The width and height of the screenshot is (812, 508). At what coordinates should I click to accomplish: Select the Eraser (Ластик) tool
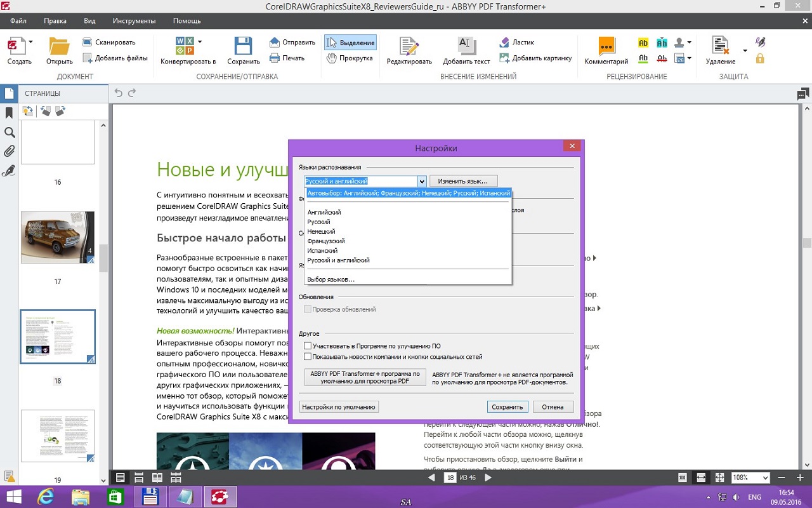coord(504,43)
